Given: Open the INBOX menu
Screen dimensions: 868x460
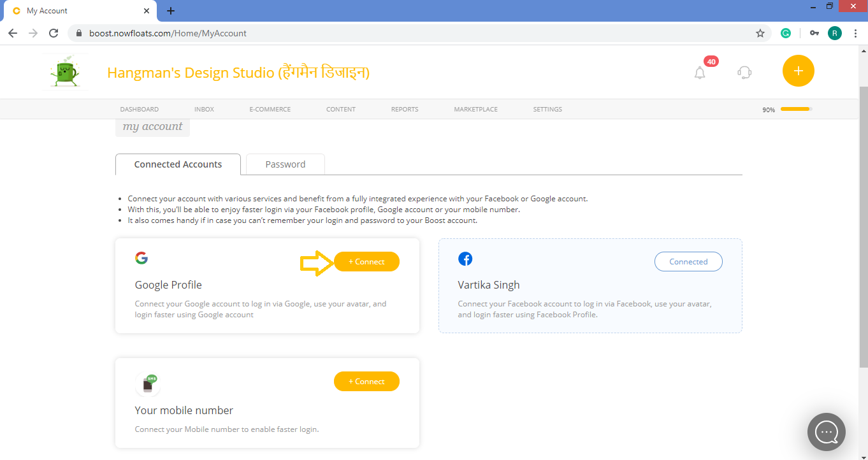Looking at the screenshot, I should 204,110.
